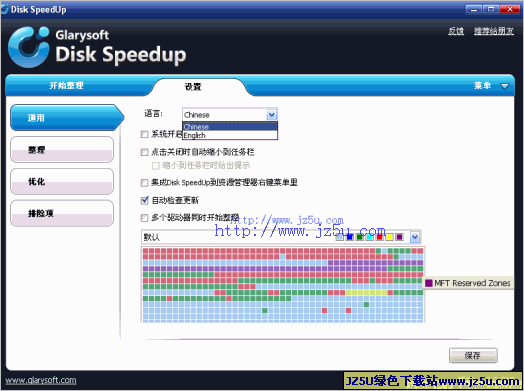Image resolution: width=524 pixels, height=391 pixels.
Task: Open the 排除项 sidebar section
Action: click(62, 213)
